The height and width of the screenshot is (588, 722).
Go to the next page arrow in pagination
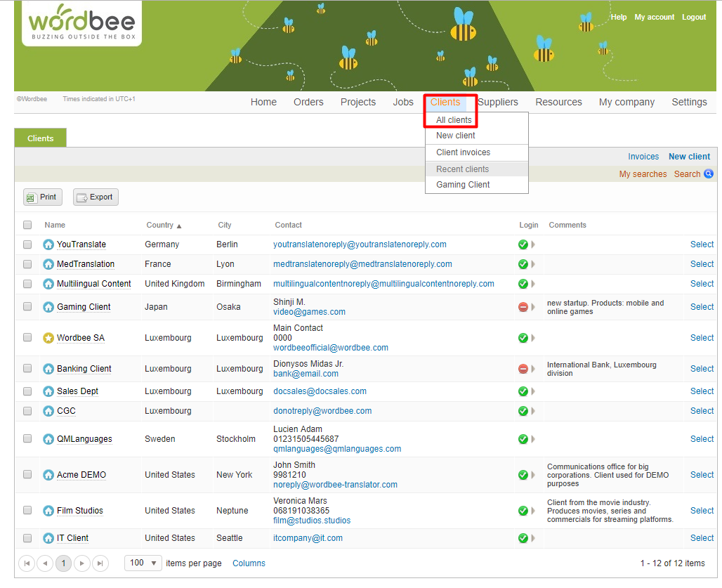click(x=82, y=563)
